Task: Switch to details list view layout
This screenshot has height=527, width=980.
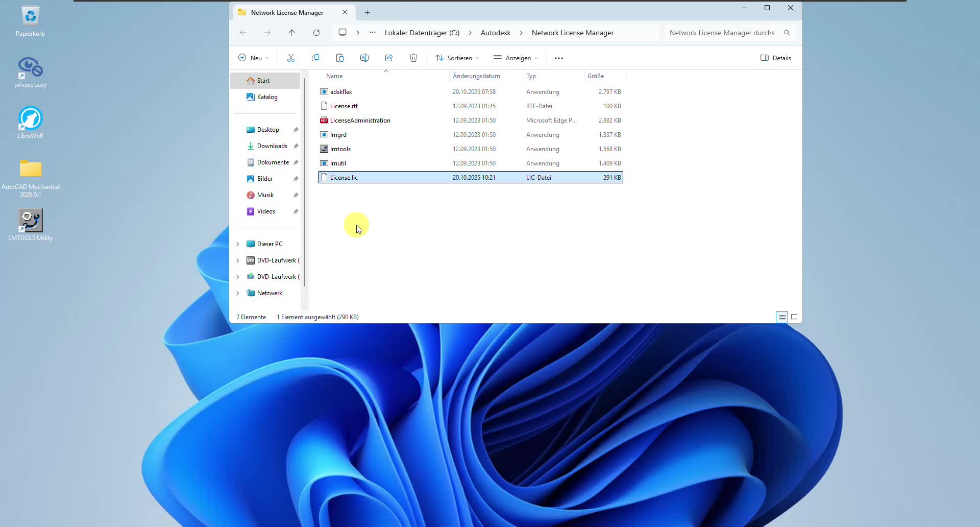Action: (782, 317)
